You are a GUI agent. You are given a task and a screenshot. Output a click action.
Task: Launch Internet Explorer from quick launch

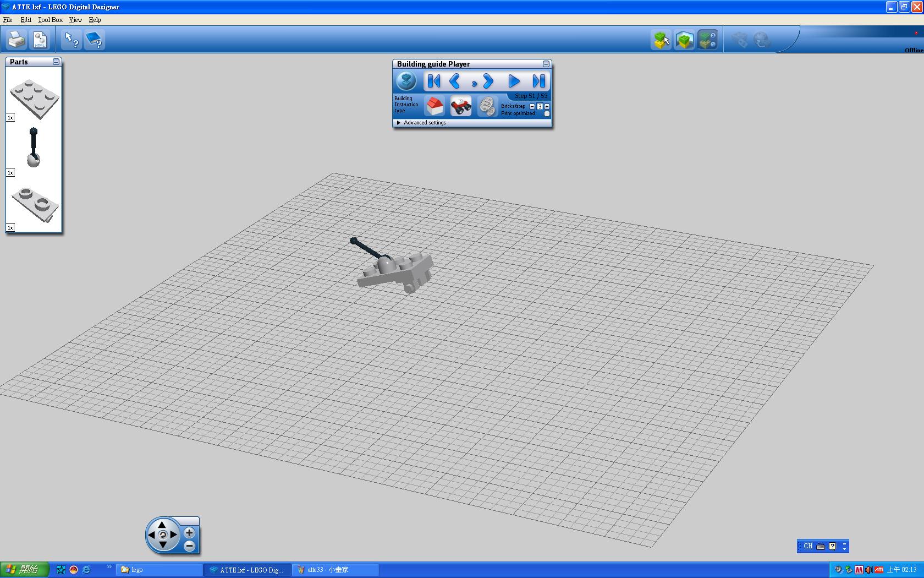pyautogui.click(x=86, y=570)
